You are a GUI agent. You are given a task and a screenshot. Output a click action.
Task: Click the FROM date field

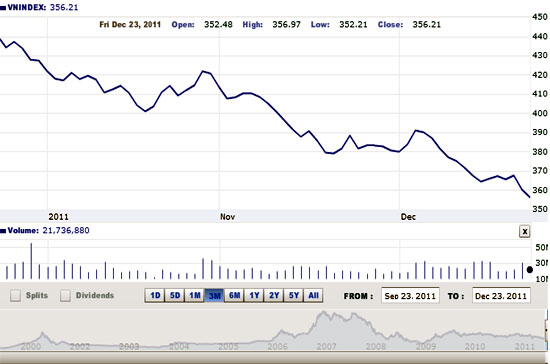(x=410, y=296)
